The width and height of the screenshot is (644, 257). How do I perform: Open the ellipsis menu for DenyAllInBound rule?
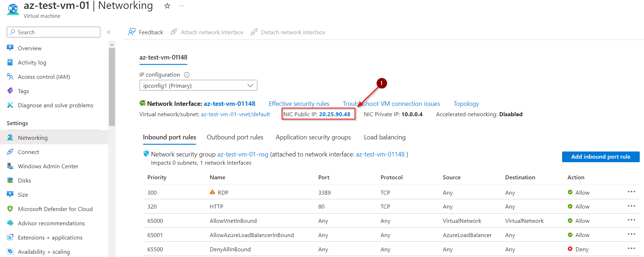pos(632,248)
